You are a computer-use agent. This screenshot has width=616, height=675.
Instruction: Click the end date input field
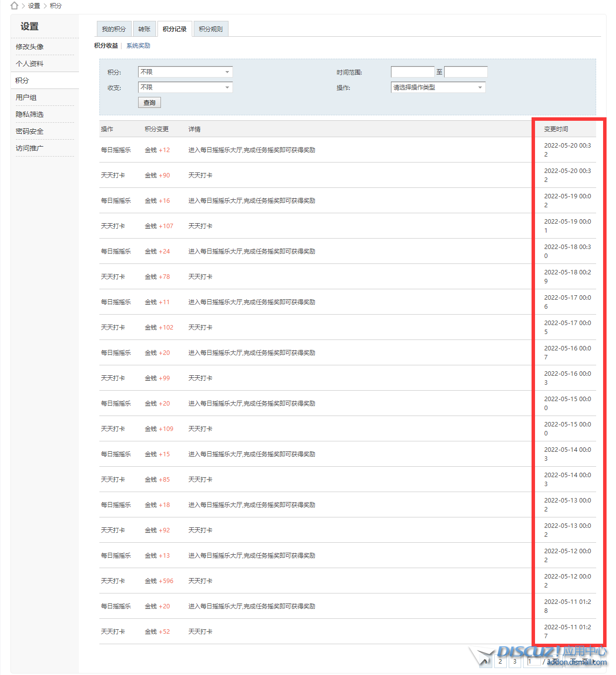coord(465,72)
